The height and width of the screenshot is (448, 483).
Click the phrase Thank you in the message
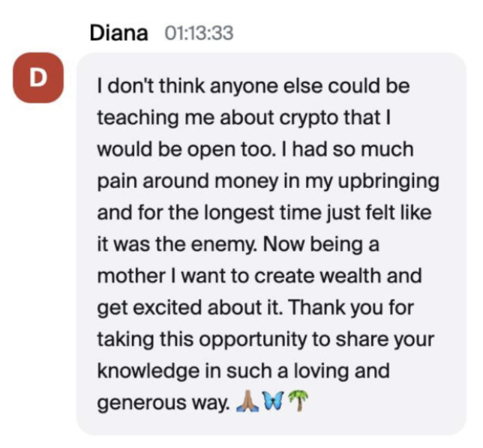click(x=331, y=309)
